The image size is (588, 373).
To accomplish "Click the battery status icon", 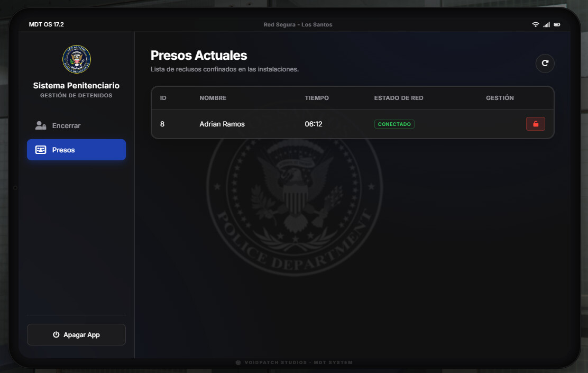I will [x=557, y=24].
